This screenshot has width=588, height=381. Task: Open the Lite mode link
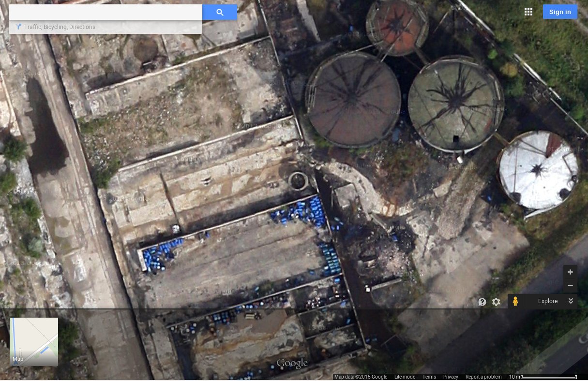pyautogui.click(x=405, y=377)
